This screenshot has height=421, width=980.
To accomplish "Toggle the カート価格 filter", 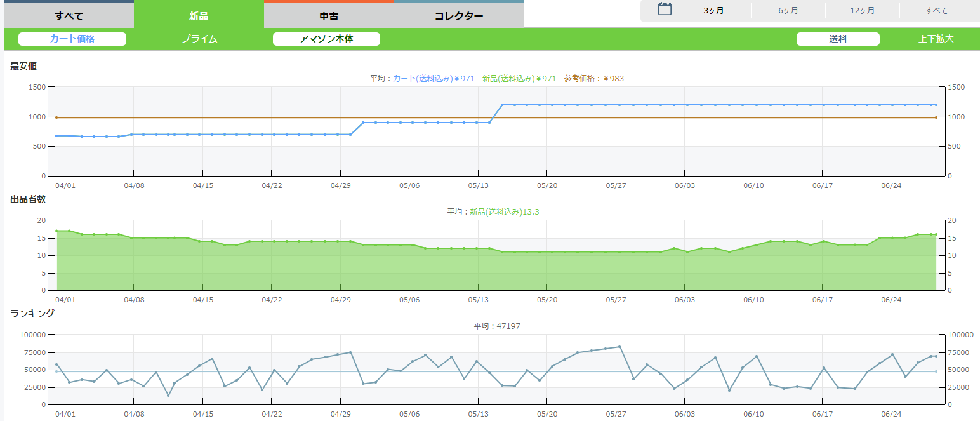I will click(x=72, y=39).
